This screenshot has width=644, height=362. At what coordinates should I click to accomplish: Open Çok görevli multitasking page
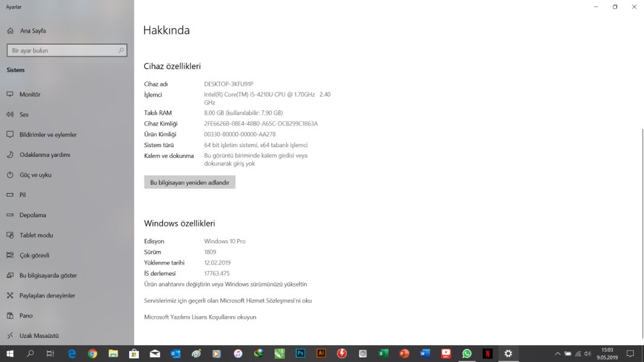point(34,255)
